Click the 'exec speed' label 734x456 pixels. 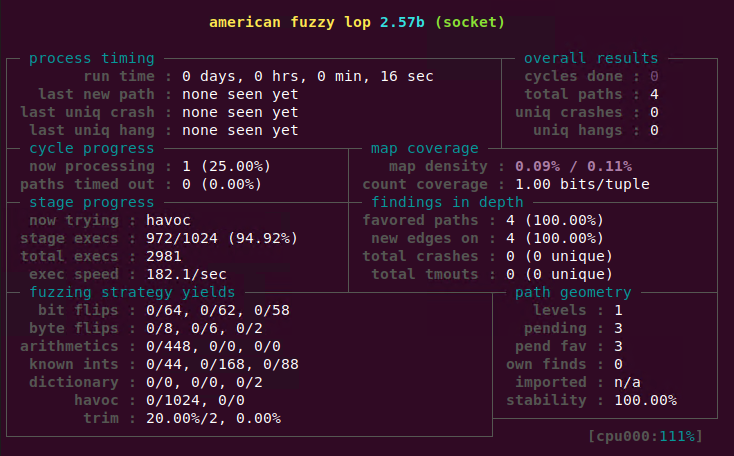click(74, 274)
